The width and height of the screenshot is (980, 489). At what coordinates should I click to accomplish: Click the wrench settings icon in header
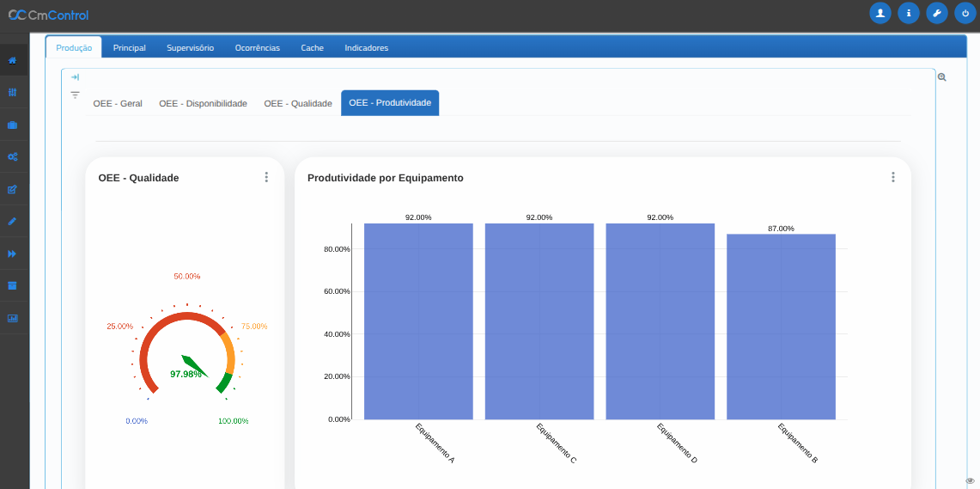coord(937,14)
